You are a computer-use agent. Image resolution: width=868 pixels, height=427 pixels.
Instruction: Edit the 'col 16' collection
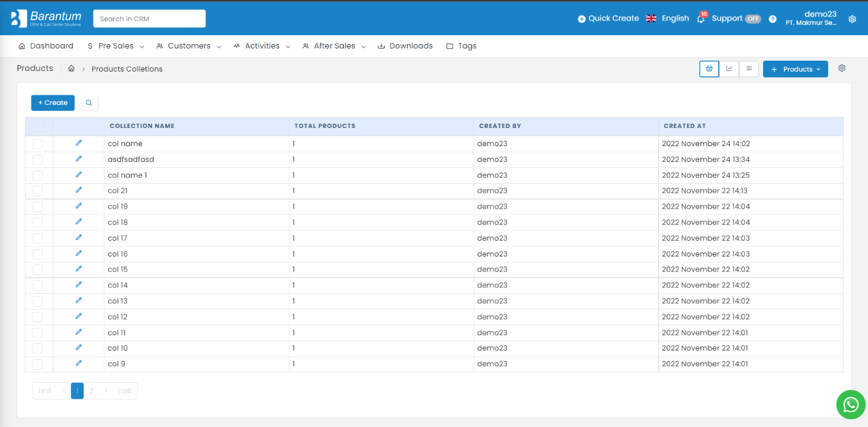pyautogui.click(x=78, y=254)
